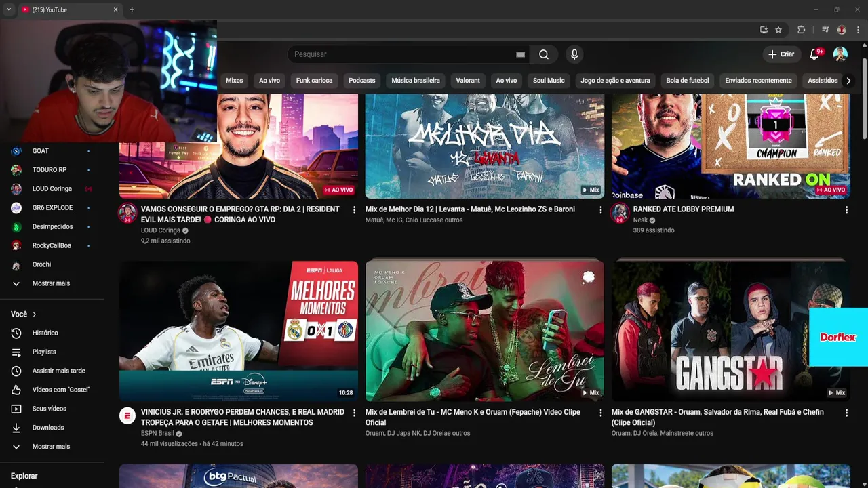Open Explorar section heading
This screenshot has height=488, width=868.
point(24,476)
